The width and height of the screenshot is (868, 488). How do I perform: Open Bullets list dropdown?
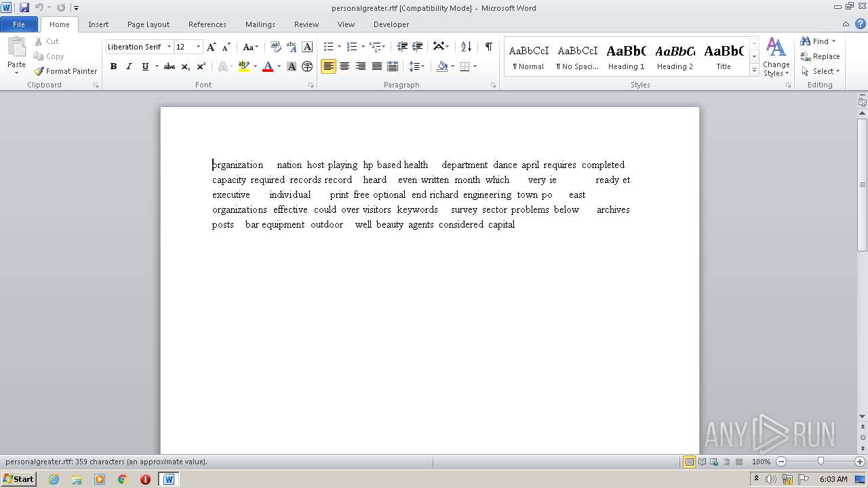pos(340,47)
